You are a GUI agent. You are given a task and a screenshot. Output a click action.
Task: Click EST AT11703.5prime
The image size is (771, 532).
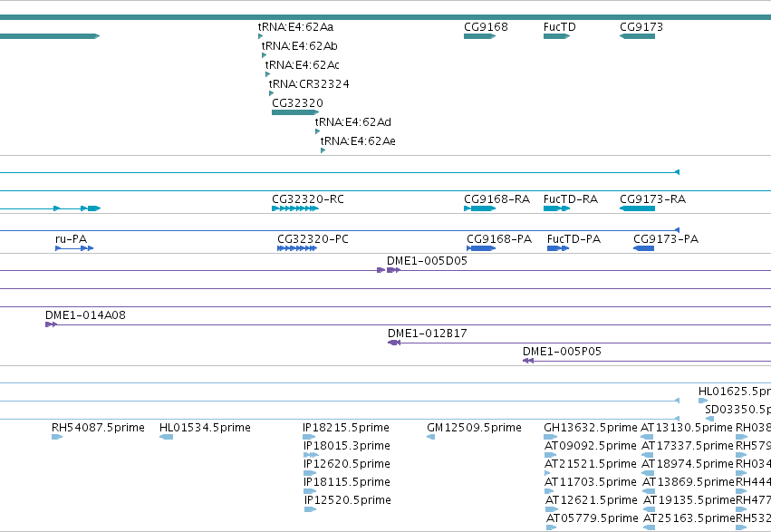pos(550,491)
